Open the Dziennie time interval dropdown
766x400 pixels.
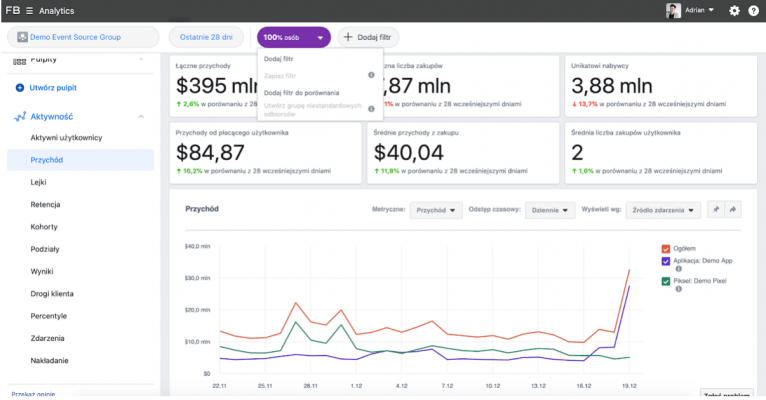click(x=550, y=210)
